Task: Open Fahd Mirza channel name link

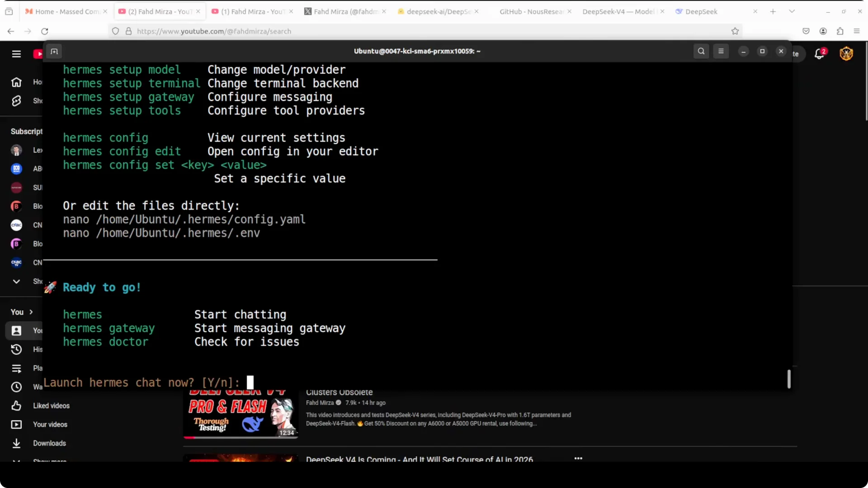Action: tap(320, 403)
